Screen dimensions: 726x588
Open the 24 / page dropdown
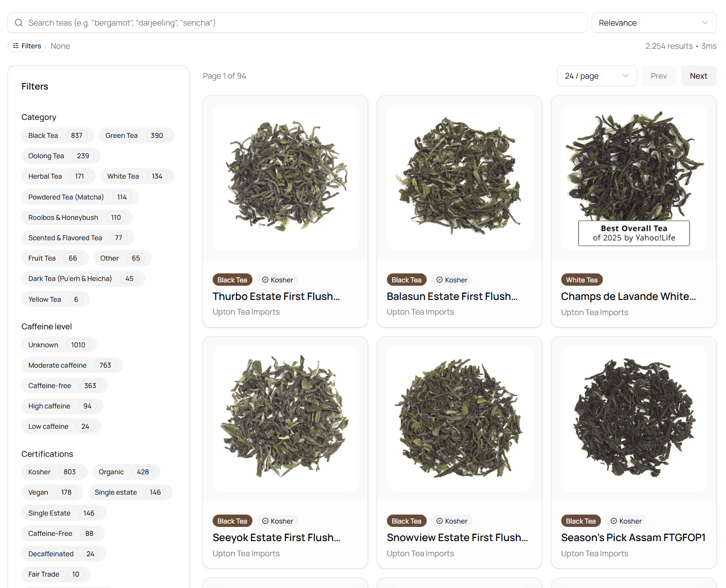point(597,76)
